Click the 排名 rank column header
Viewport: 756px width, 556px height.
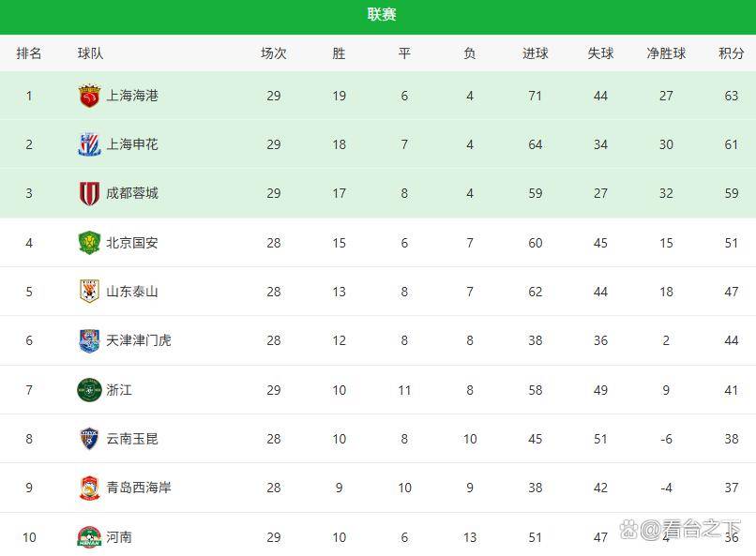coord(29,53)
